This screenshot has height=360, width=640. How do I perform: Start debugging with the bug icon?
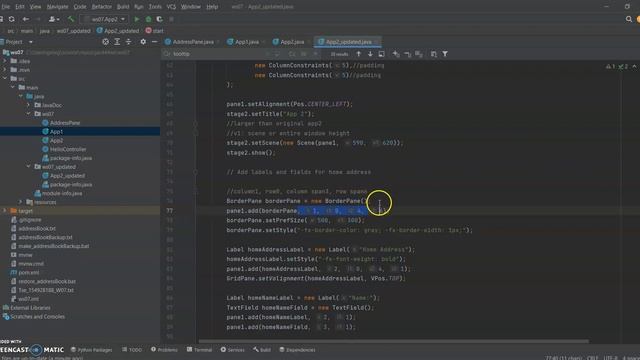[148, 19]
